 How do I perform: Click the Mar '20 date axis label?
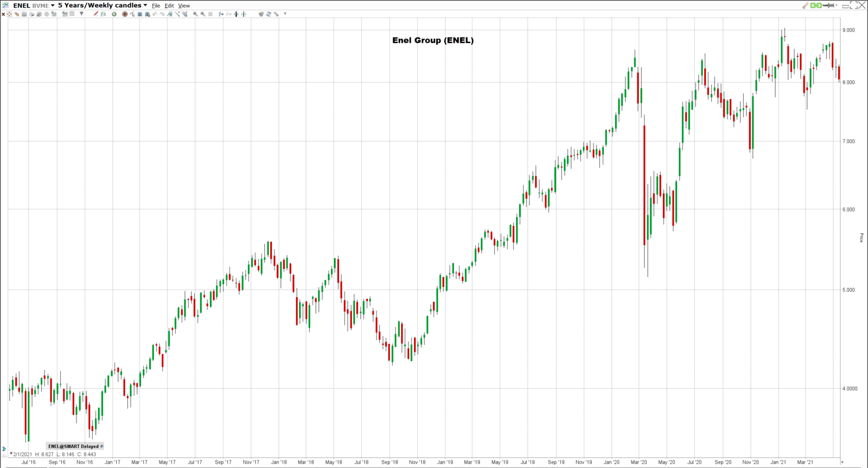pyautogui.click(x=639, y=462)
